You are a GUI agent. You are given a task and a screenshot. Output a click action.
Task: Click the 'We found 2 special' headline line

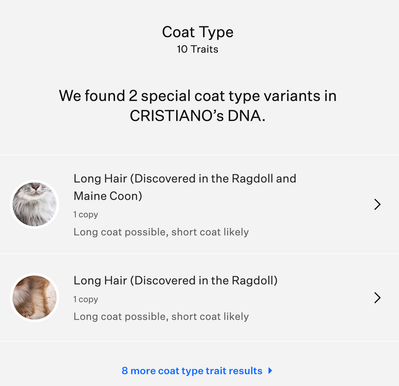pos(198,96)
